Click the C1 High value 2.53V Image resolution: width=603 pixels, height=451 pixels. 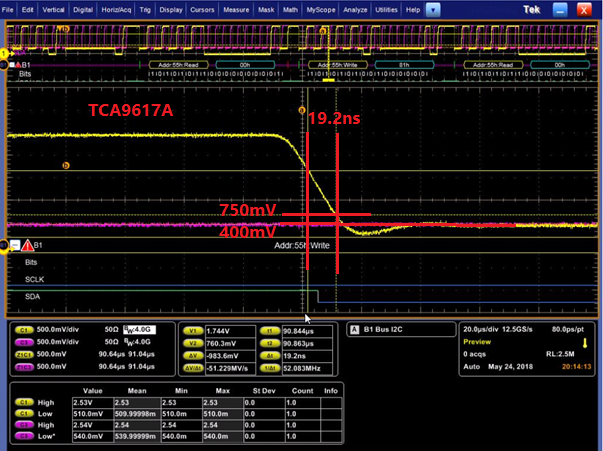coord(93,403)
